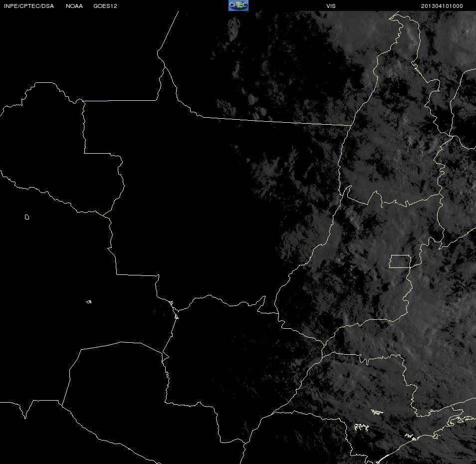Image resolution: width=476 pixels, height=464 pixels.
Task: Click the GOES12 satellite label
Action: (105, 6)
